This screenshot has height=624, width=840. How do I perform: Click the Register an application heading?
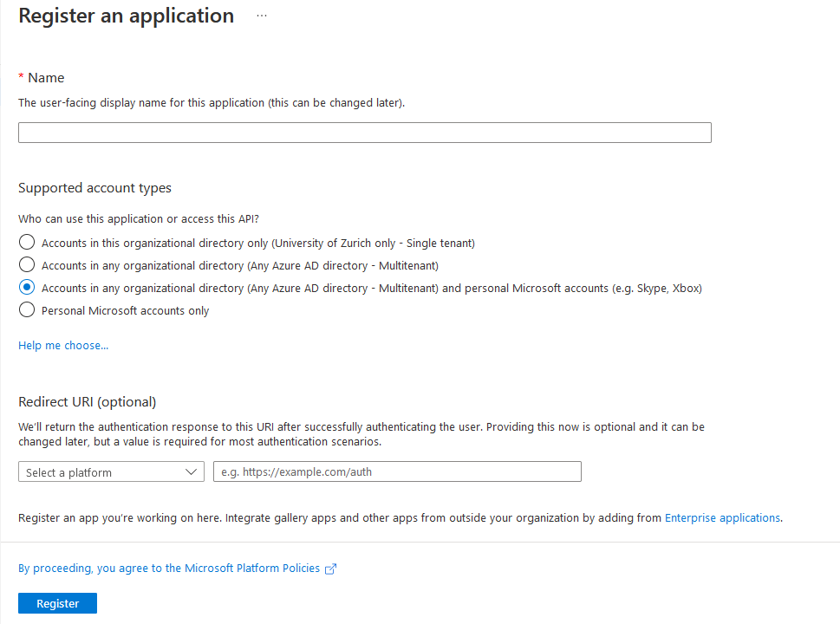point(127,16)
